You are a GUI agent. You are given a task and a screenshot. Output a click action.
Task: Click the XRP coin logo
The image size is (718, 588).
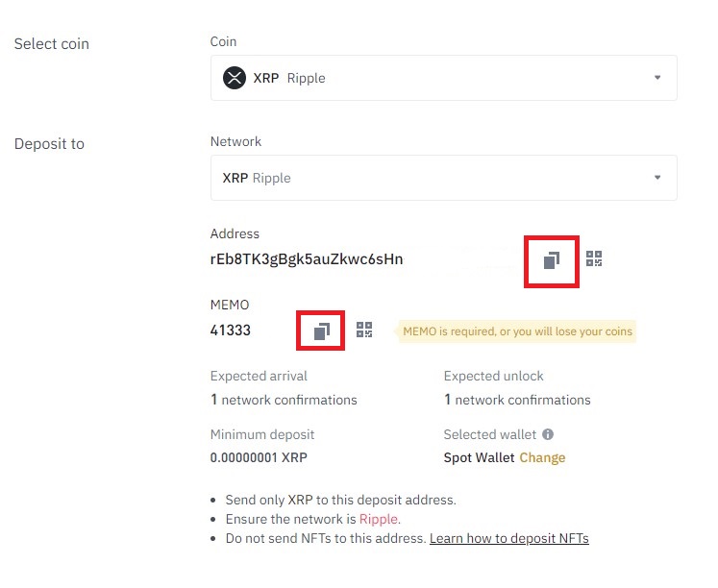pos(235,78)
